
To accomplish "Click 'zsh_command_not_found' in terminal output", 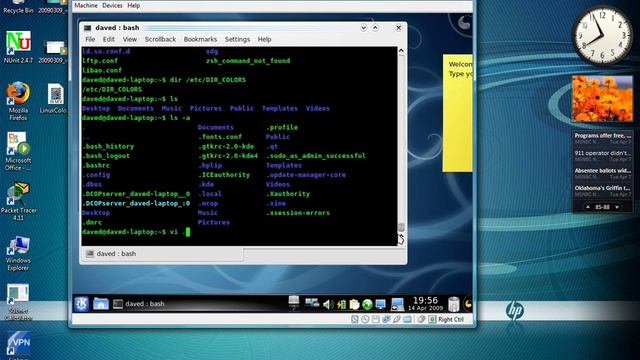I will [248, 61].
